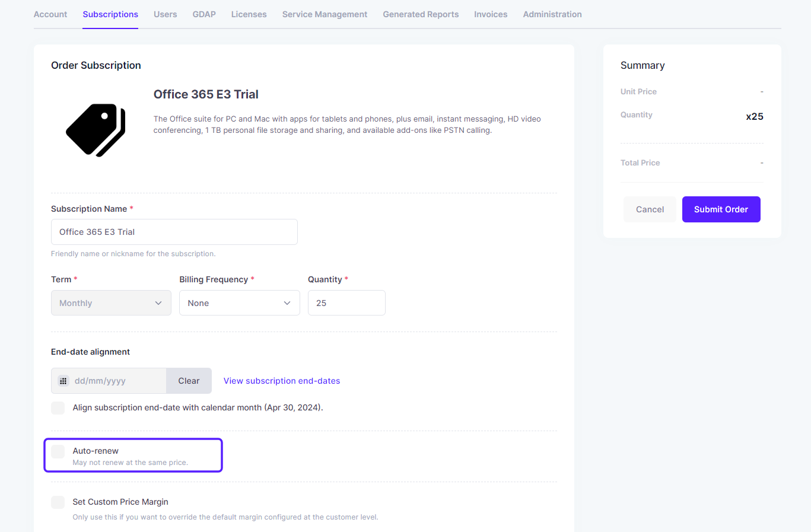This screenshot has height=532, width=811.
Task: Click the Order Subscription heading
Action: [96, 65]
